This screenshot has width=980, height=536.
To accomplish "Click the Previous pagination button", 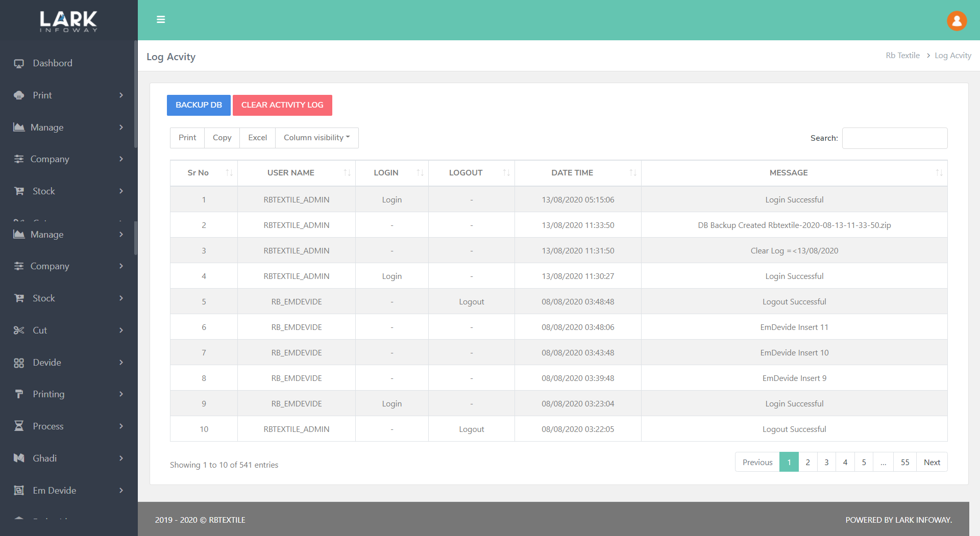I will 757,462.
